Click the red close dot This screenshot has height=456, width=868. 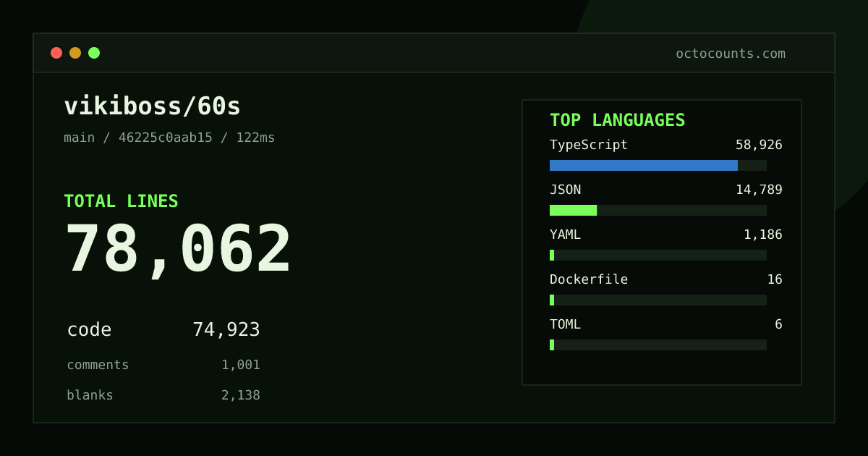pyautogui.click(x=56, y=53)
